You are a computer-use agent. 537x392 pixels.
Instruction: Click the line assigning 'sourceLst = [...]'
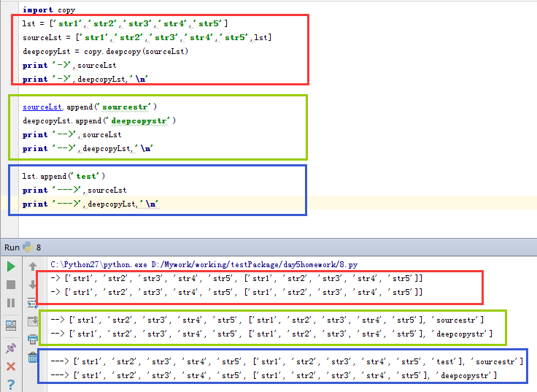147,37
